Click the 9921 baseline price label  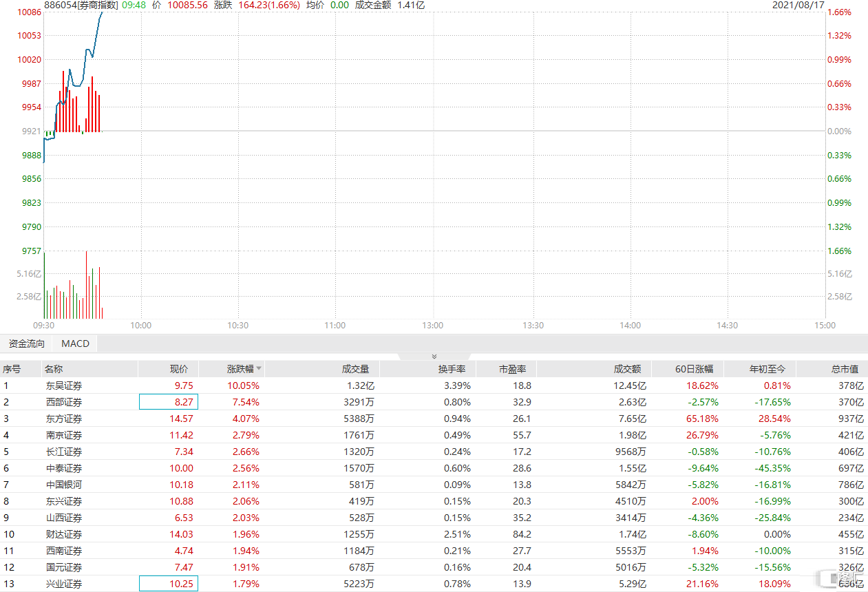32,131
